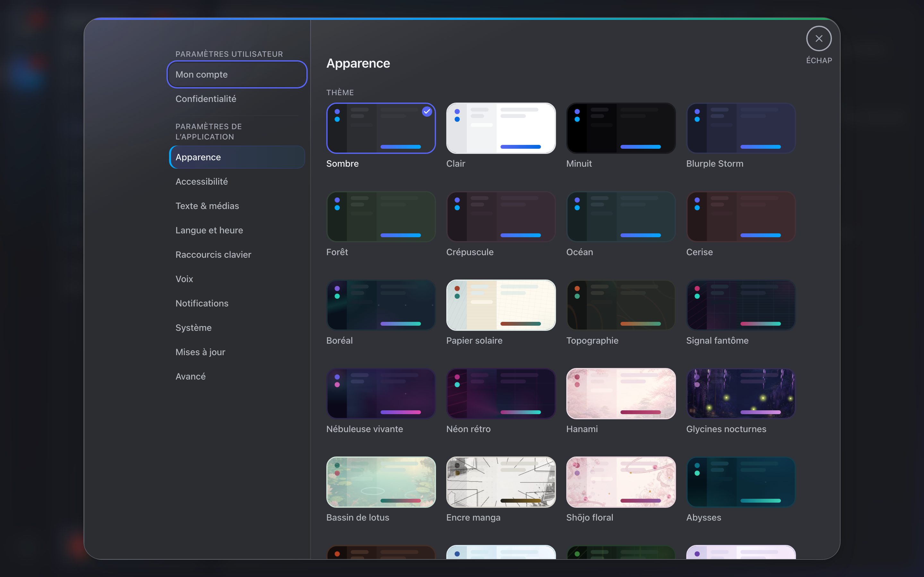Apply the Forêt theme

(x=381, y=217)
